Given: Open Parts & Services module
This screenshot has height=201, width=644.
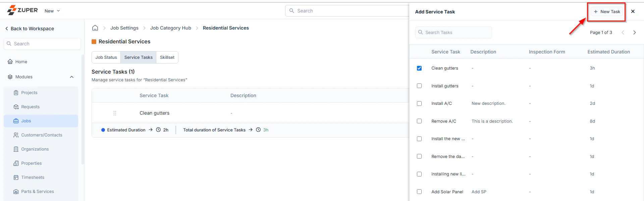Looking at the screenshot, I should pos(41,192).
